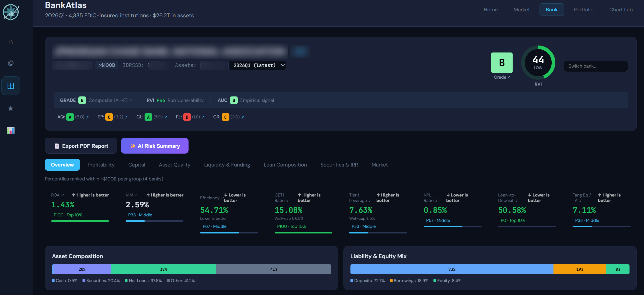The width and height of the screenshot is (644, 295).
Task: Click the >$100B size tag
Action: (107, 65)
